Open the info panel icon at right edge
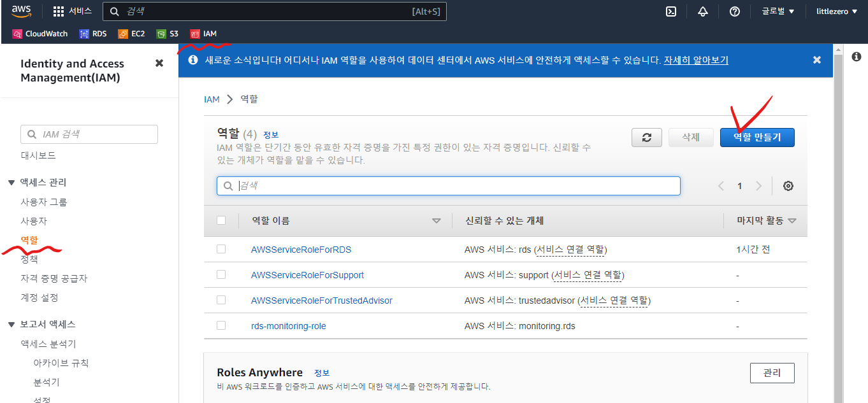This screenshot has width=868, height=403. (857, 57)
